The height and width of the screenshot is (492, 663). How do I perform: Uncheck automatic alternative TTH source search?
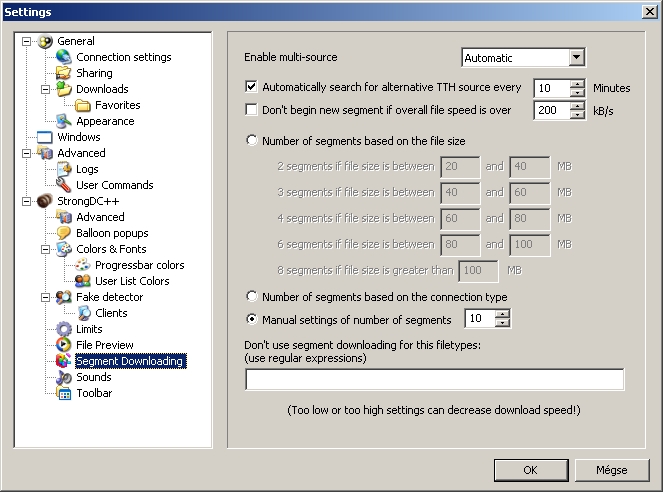(252, 88)
